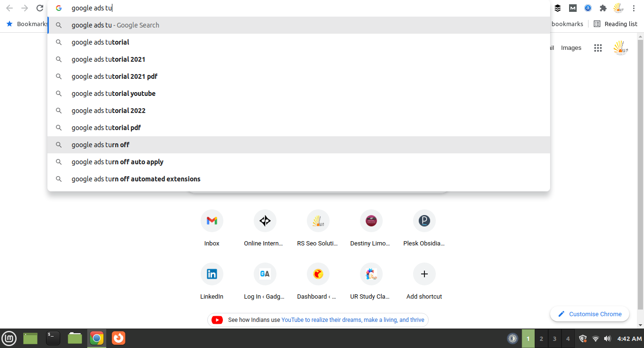Viewport: 644px width, 348px height.
Task: Switch to workspace 1
Action: pyautogui.click(x=528, y=339)
